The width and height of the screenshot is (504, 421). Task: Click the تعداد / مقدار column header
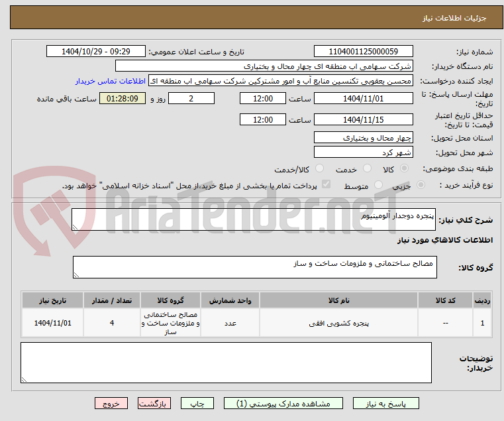point(112,300)
